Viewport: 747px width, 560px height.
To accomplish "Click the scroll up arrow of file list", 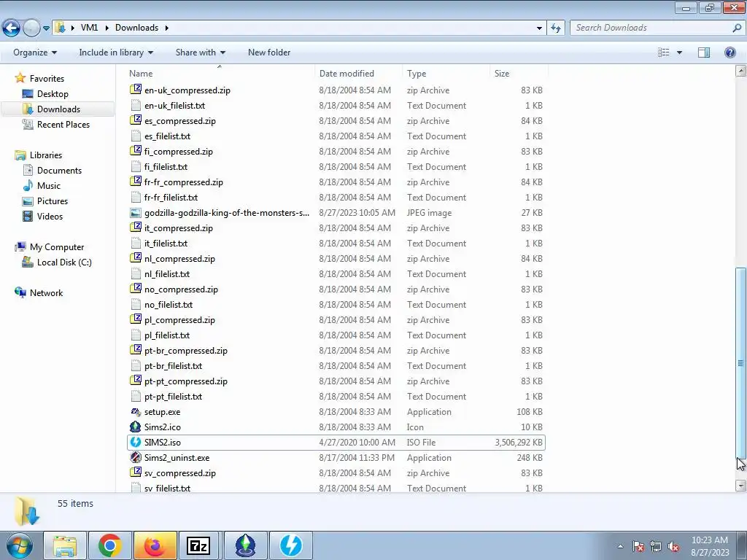I will click(741, 71).
